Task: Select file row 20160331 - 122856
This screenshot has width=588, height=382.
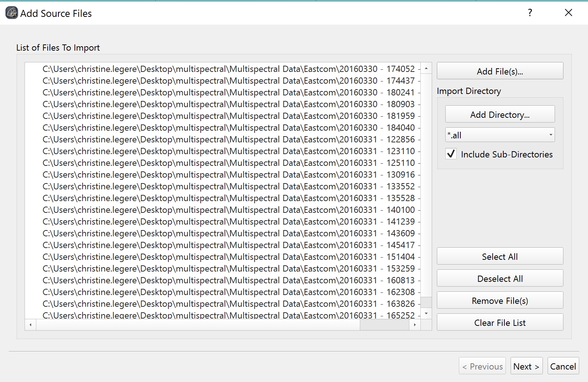Action: point(223,139)
